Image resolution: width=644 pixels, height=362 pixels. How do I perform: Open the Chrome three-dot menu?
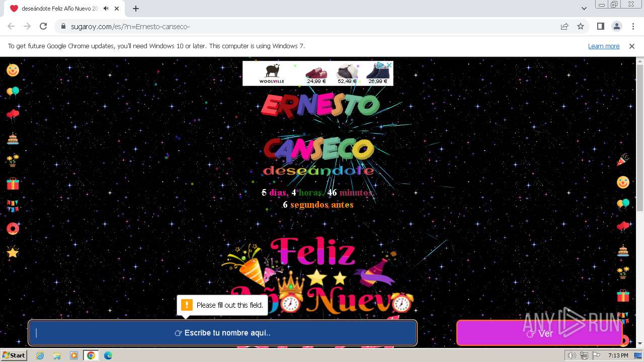[x=633, y=26]
